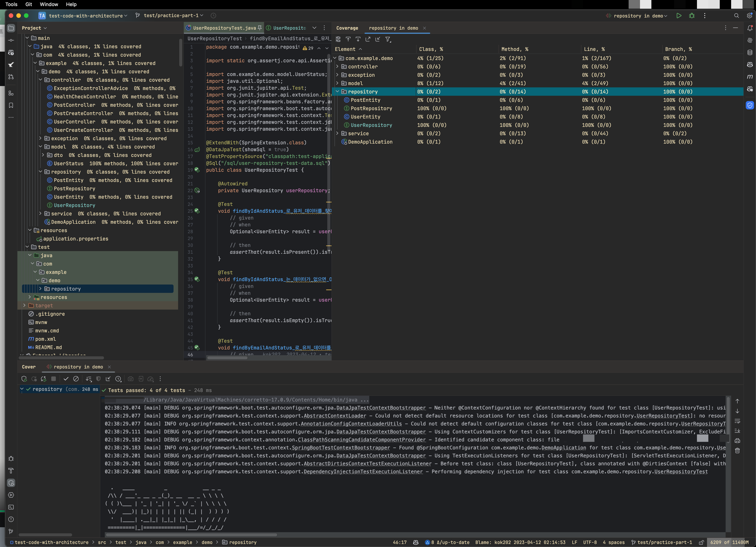Click the import coverage report arrow-up icon

[348, 39]
